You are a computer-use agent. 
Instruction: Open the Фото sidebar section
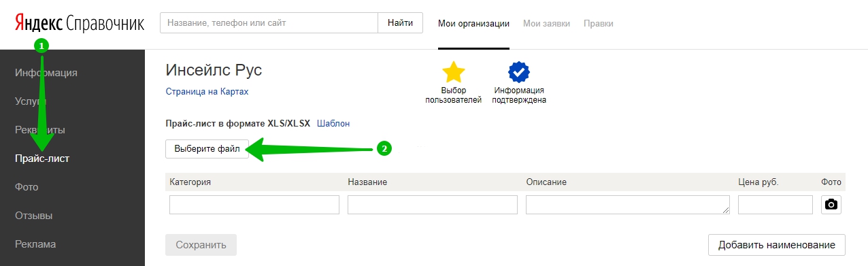click(x=27, y=187)
